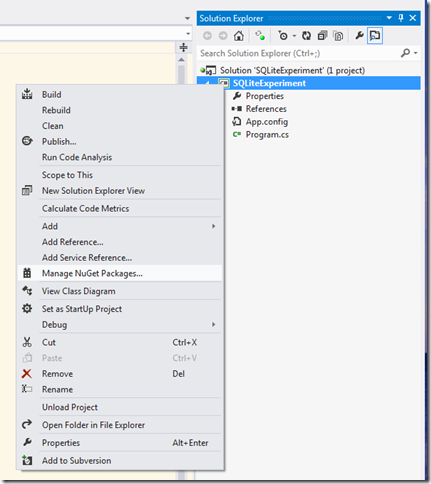Toggle Preview Selected Items button
The height and width of the screenshot is (484, 431).
point(375,36)
